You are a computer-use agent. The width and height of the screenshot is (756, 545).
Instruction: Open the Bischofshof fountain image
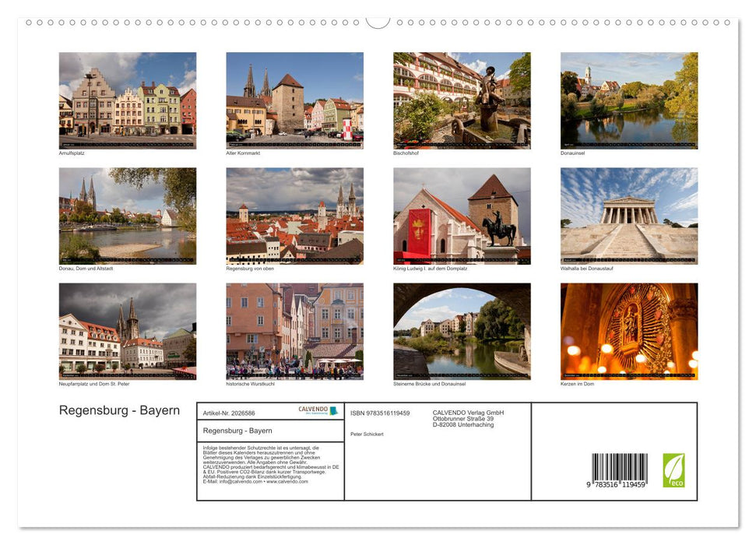[461, 100]
